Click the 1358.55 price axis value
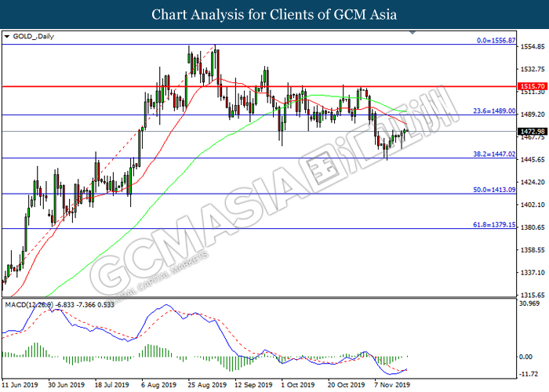549x392 pixels. point(533,250)
